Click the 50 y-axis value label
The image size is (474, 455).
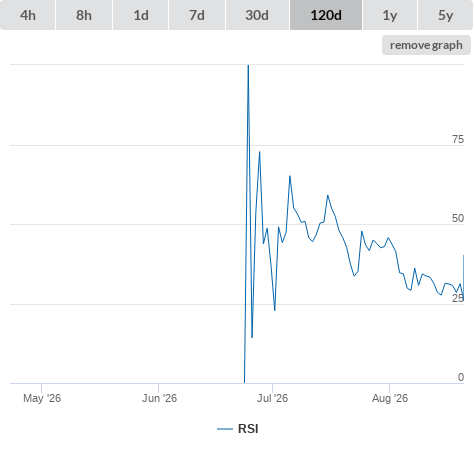[458, 218]
